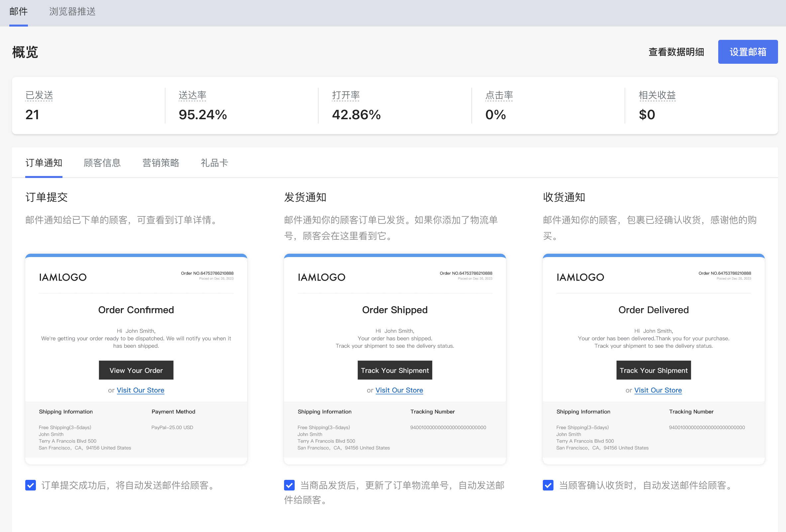Click the 相关收益 metric label

[x=657, y=95]
